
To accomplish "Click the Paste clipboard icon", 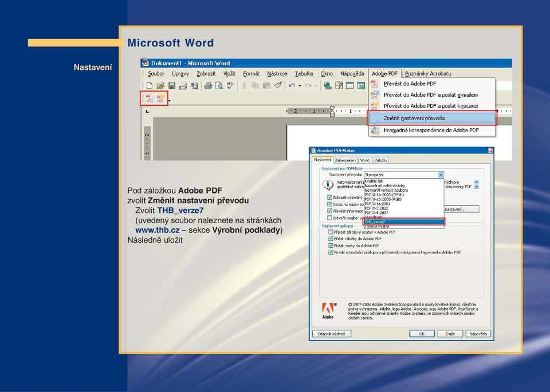I will 266,85.
